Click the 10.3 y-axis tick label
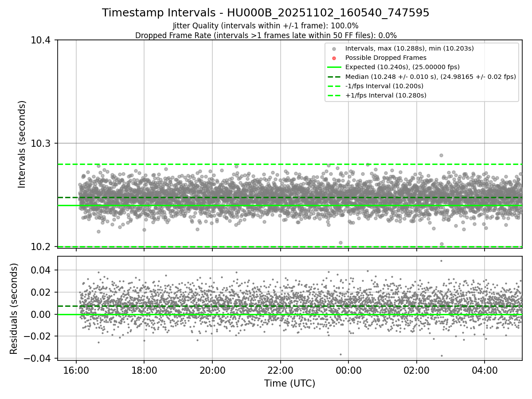 point(43,143)
